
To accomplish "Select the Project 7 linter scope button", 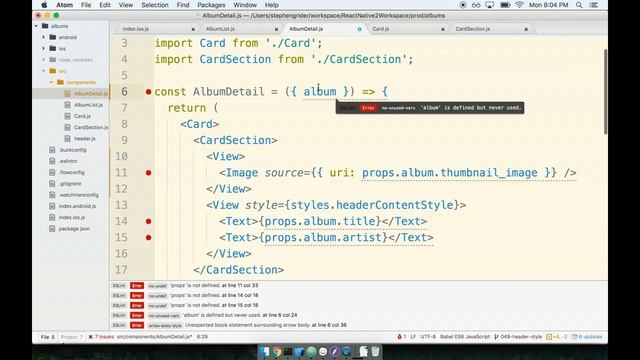I will coord(71,337).
